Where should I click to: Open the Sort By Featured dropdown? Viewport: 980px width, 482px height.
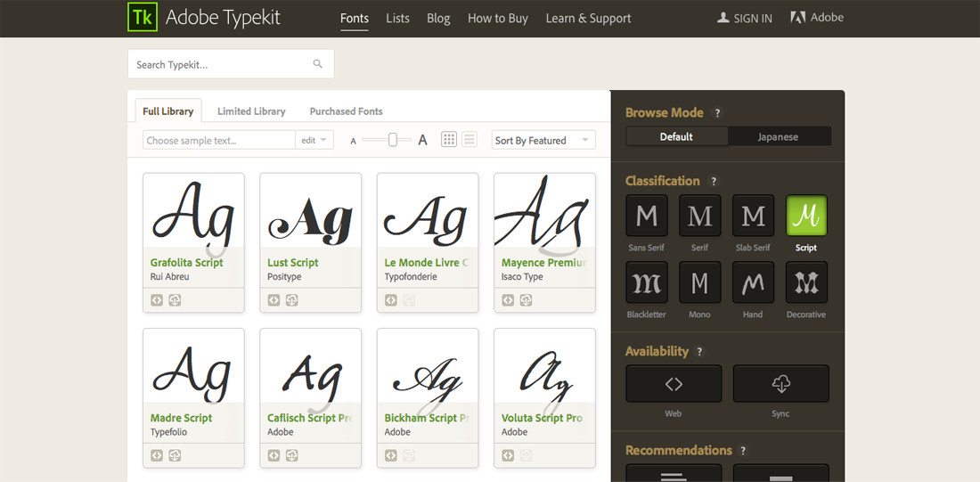pyautogui.click(x=543, y=140)
